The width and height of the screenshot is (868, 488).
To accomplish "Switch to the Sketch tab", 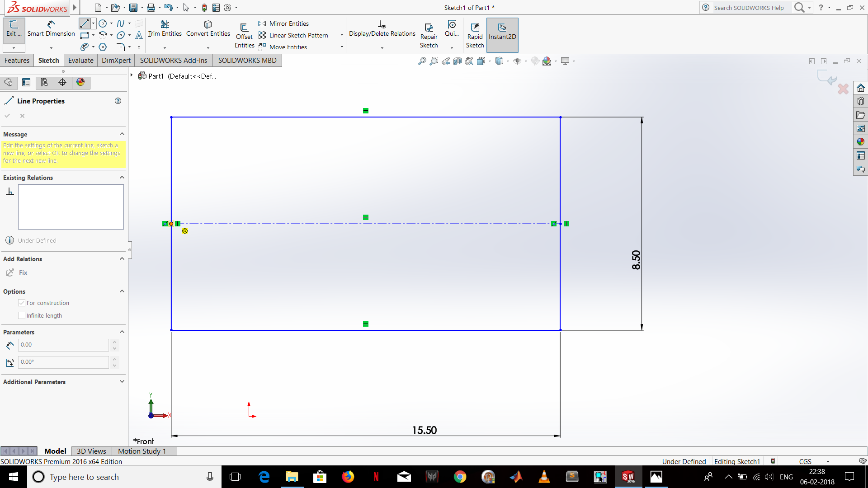I will click(49, 60).
